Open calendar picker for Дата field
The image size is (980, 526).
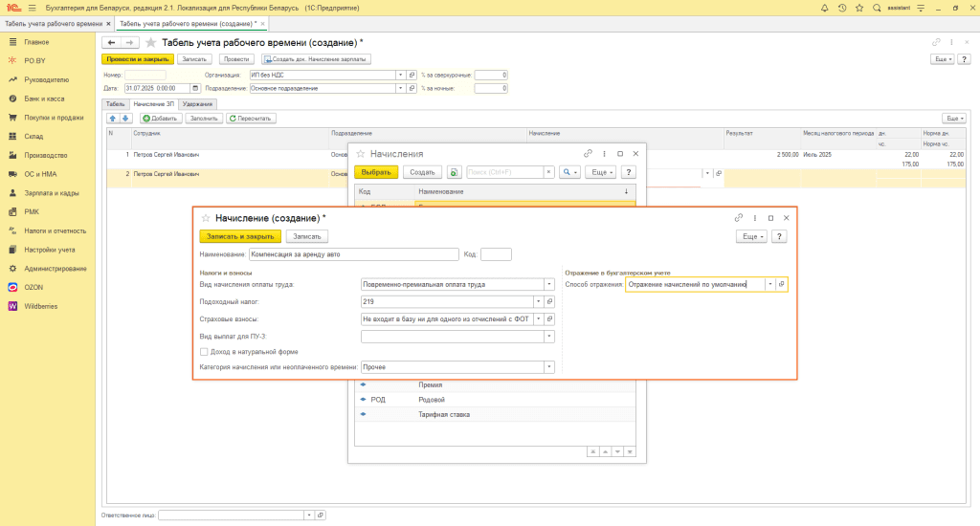tap(195, 89)
